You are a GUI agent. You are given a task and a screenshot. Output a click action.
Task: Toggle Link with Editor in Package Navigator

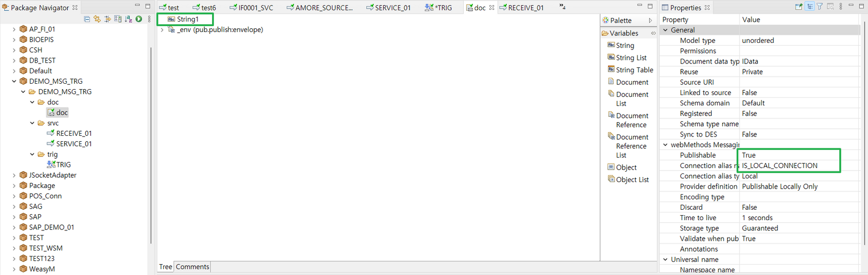(x=97, y=19)
